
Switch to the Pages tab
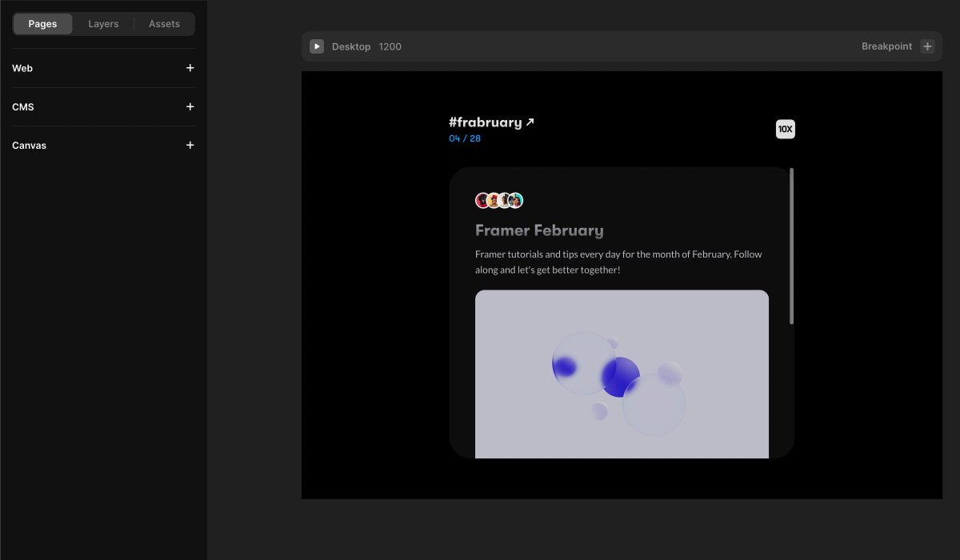42,24
